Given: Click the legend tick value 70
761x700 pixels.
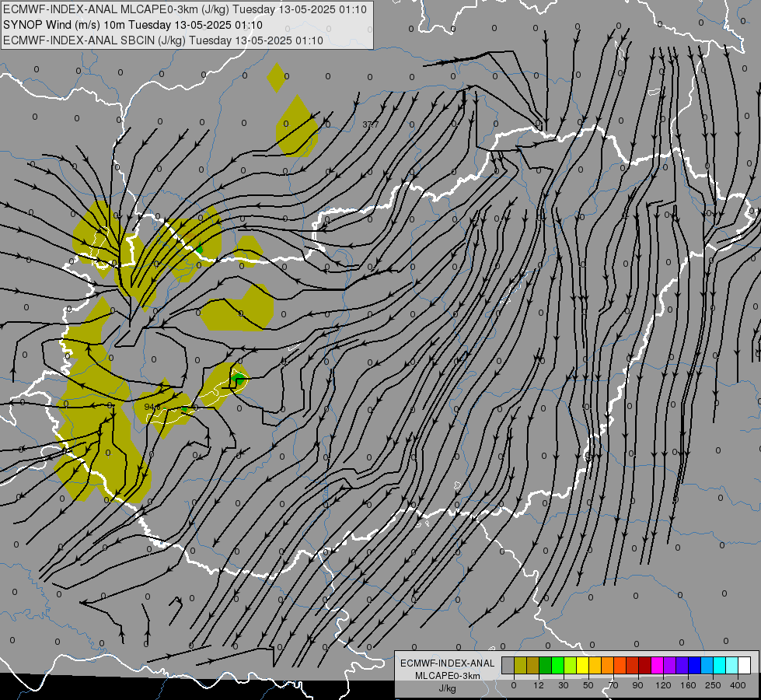Looking at the screenshot, I should [x=613, y=685].
